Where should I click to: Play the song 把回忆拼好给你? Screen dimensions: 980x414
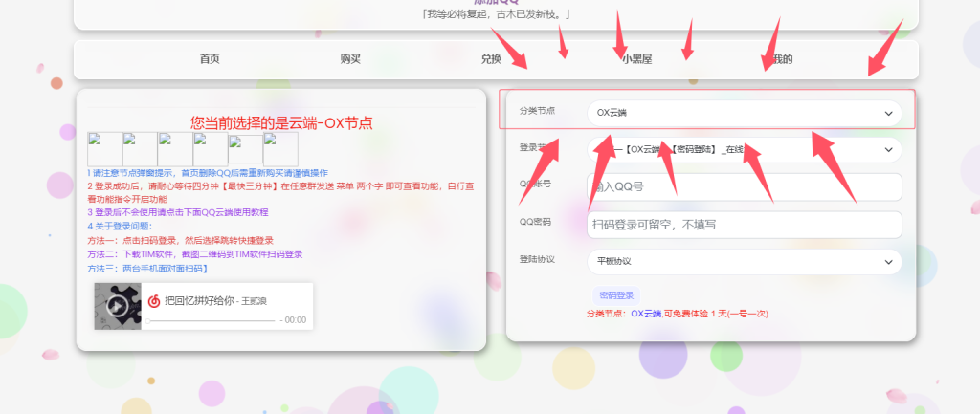point(118,306)
